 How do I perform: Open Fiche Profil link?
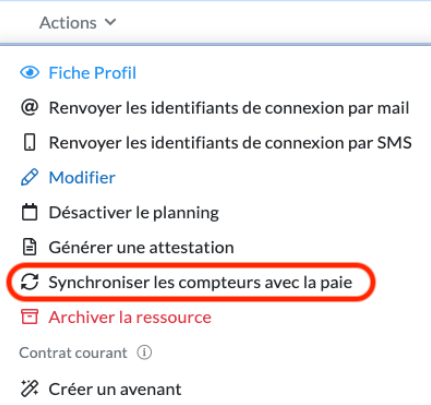click(92, 73)
